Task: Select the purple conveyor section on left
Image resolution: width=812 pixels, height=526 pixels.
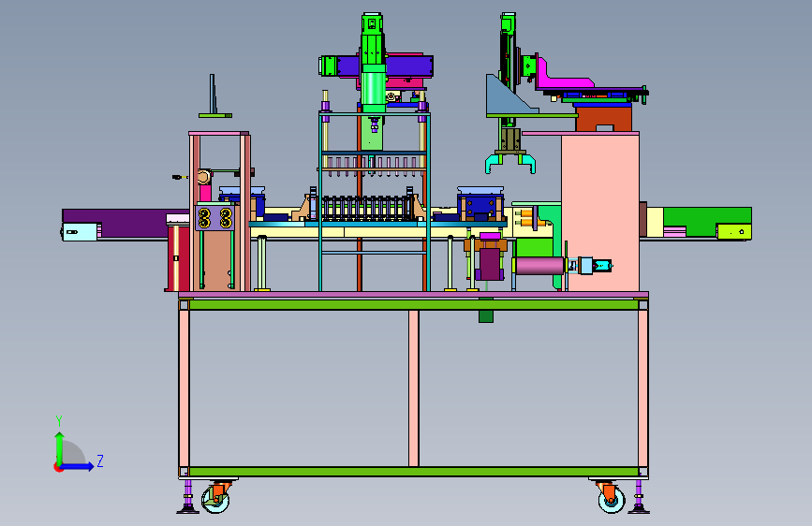Action: pyautogui.click(x=125, y=223)
